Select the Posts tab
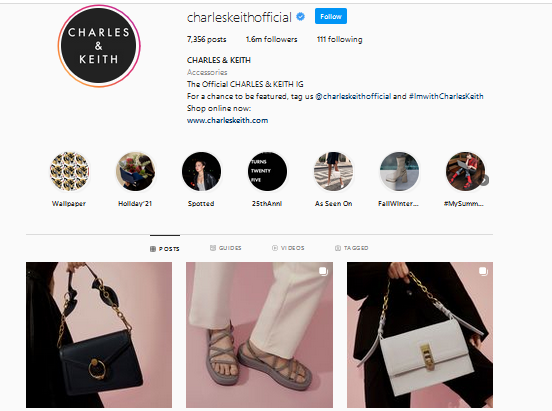 pos(165,249)
